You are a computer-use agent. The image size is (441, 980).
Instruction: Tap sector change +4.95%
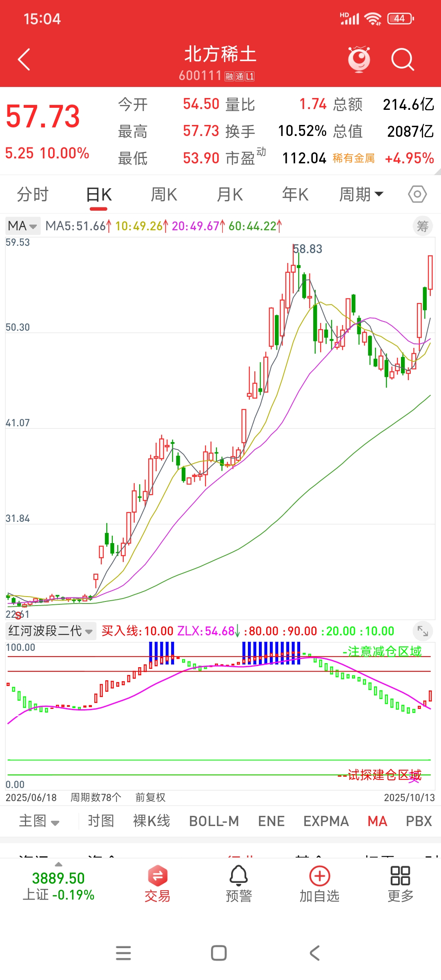click(x=410, y=158)
